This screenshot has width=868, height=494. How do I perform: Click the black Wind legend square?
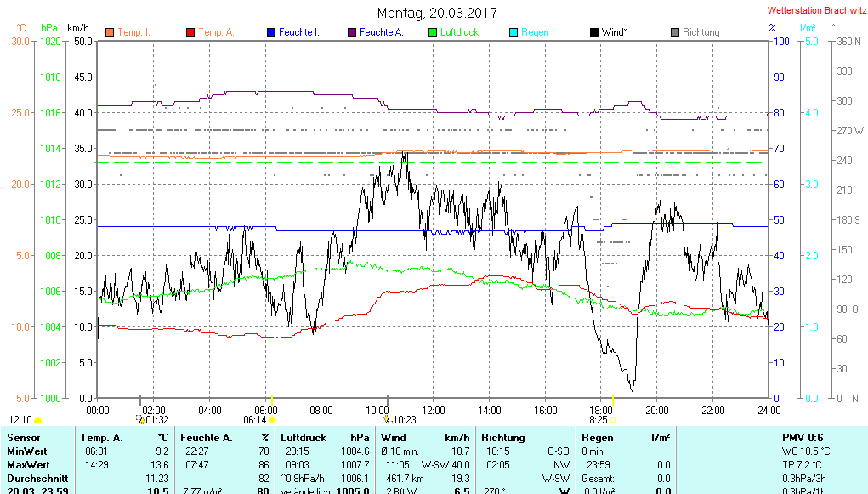point(594,32)
